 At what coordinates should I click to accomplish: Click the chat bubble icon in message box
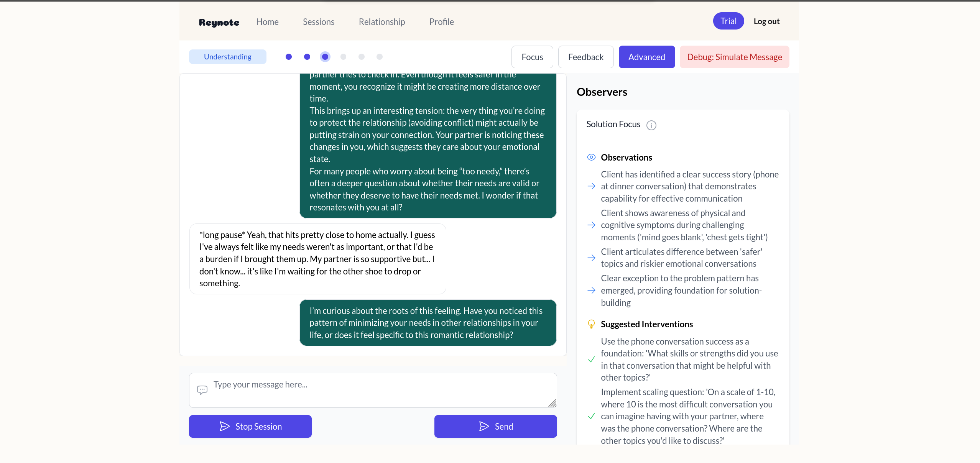[x=202, y=390]
